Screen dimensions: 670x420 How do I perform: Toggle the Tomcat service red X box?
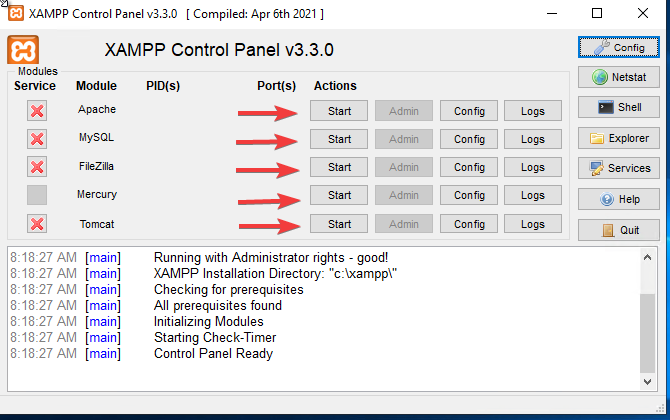click(37, 224)
